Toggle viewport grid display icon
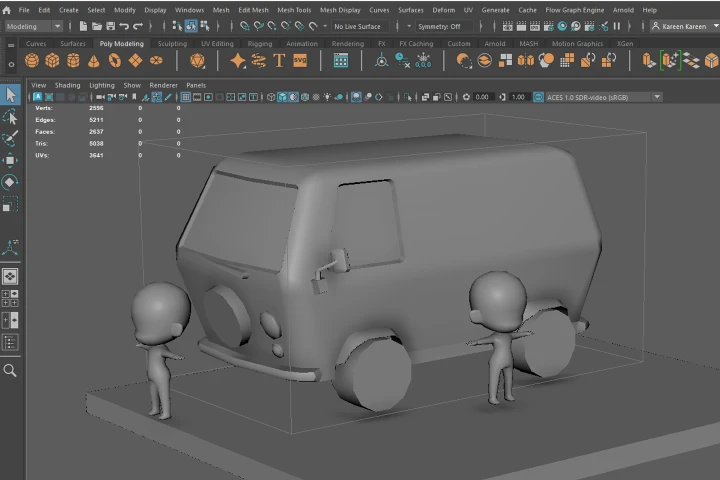Viewport: 720px width, 480px height. tap(186, 97)
